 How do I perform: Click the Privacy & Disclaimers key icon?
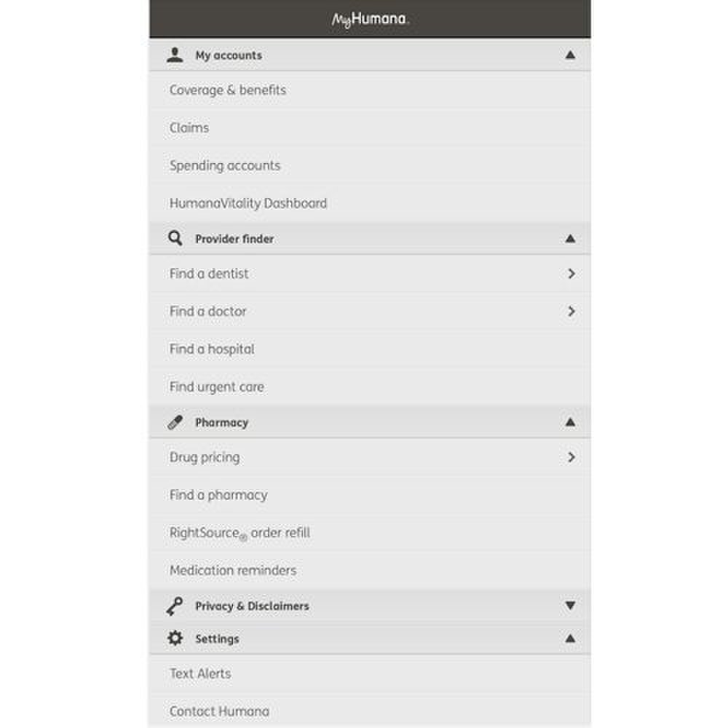click(175, 606)
